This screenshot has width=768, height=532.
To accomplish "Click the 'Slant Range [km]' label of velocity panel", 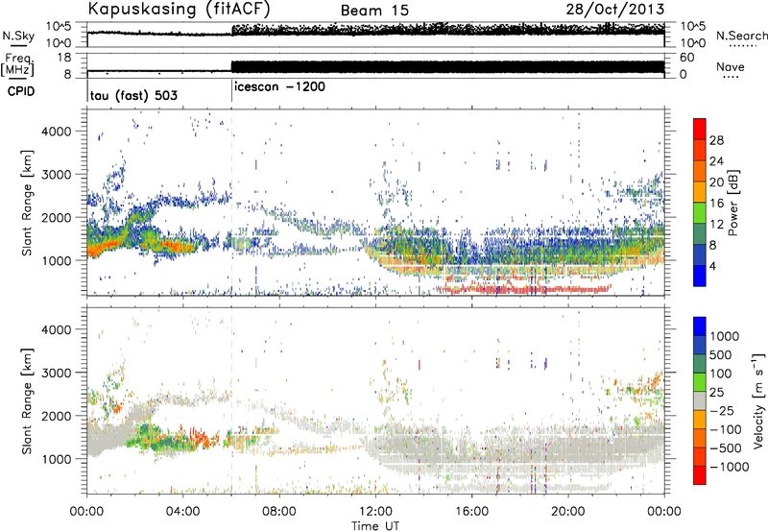I will tap(27, 400).
